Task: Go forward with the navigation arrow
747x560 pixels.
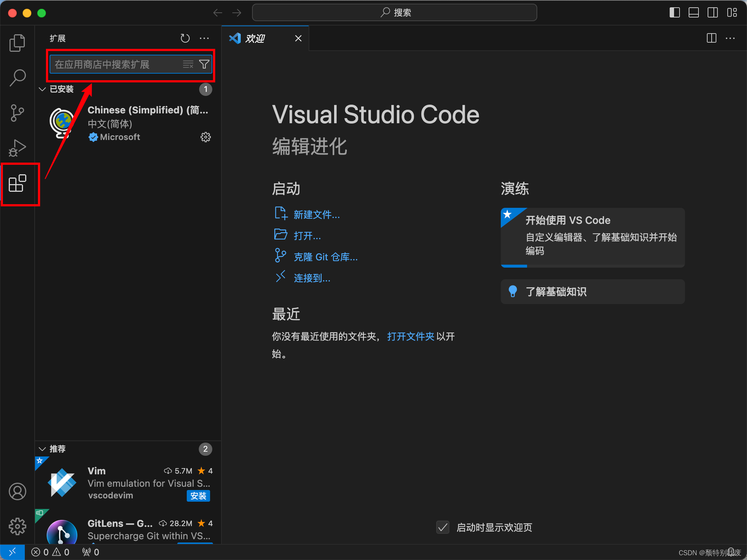Action: (x=237, y=13)
